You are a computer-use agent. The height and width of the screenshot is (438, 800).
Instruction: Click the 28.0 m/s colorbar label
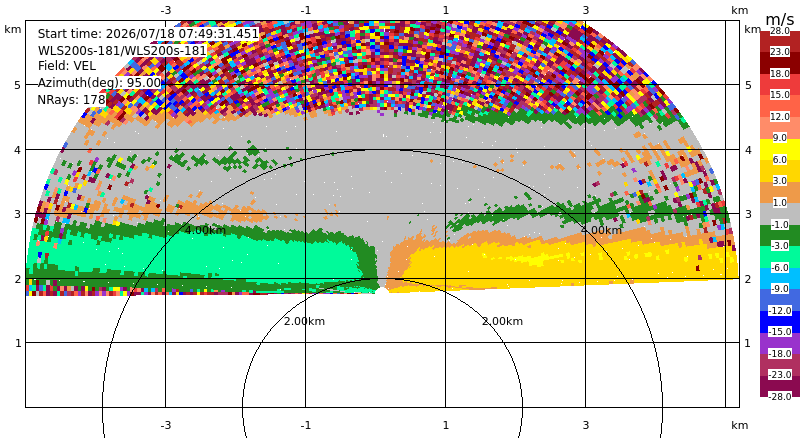tap(780, 31)
